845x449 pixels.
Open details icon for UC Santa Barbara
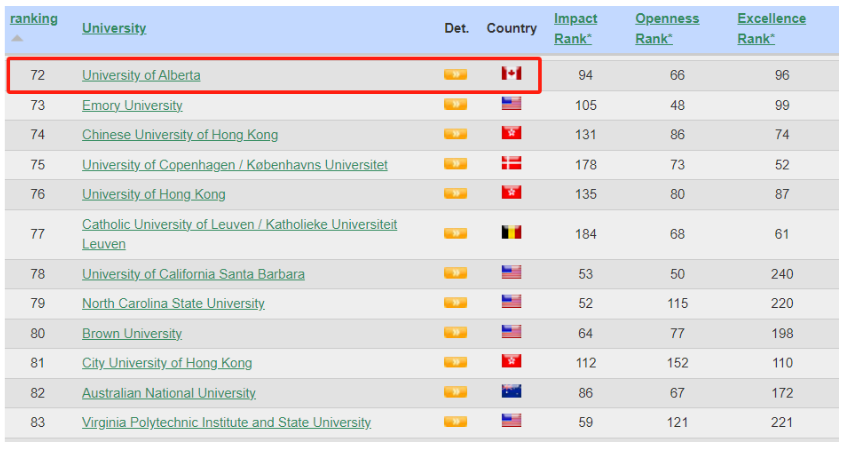click(455, 273)
